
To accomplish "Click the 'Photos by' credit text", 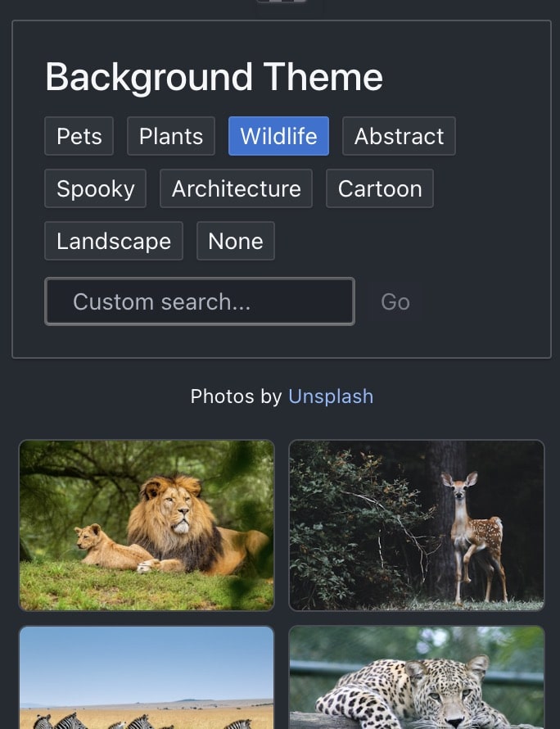I will pyautogui.click(x=236, y=396).
